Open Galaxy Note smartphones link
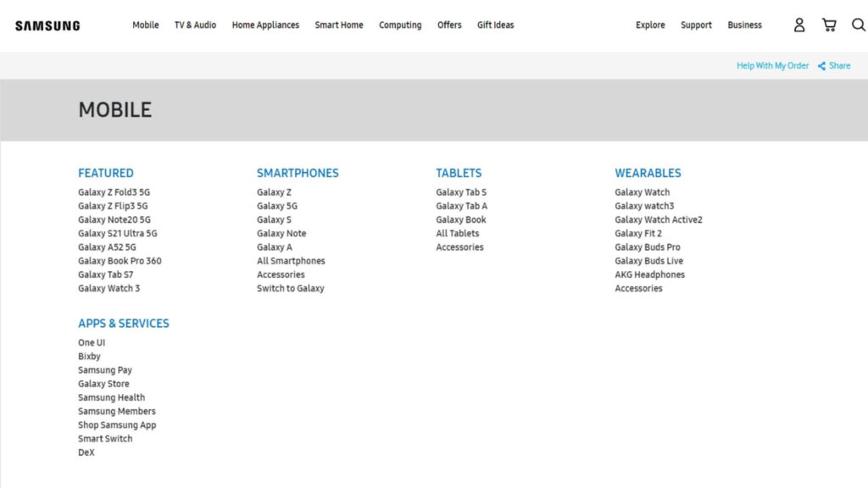The image size is (868, 488). pos(281,234)
